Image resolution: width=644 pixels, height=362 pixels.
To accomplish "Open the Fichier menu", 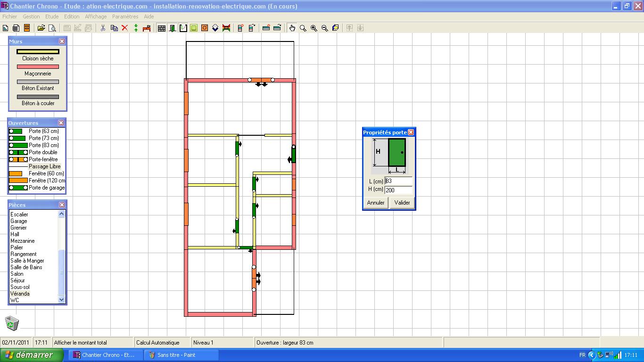I will 9,16.
